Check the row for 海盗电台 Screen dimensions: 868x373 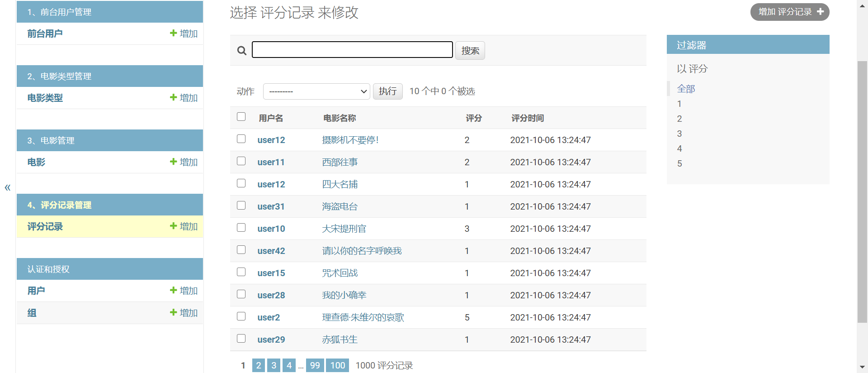(x=241, y=206)
